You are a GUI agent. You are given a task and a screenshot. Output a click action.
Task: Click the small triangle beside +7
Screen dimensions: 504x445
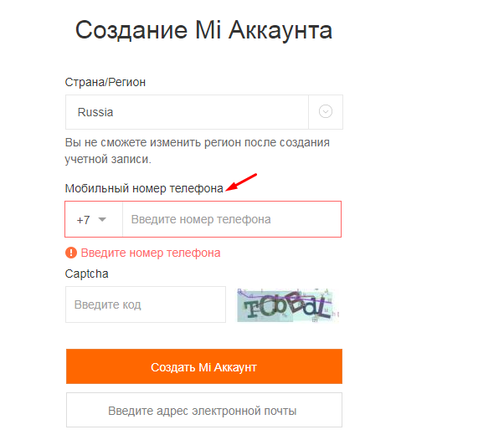point(103,220)
